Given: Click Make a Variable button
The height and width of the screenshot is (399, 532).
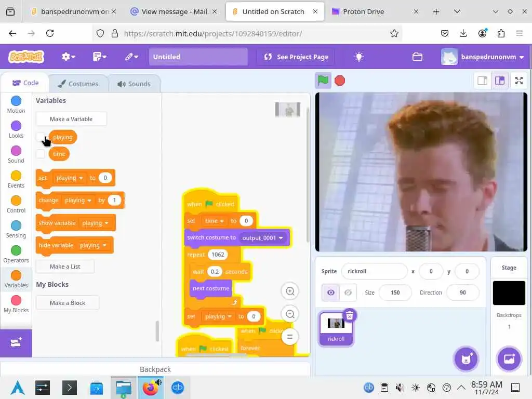Looking at the screenshot, I should (x=71, y=119).
